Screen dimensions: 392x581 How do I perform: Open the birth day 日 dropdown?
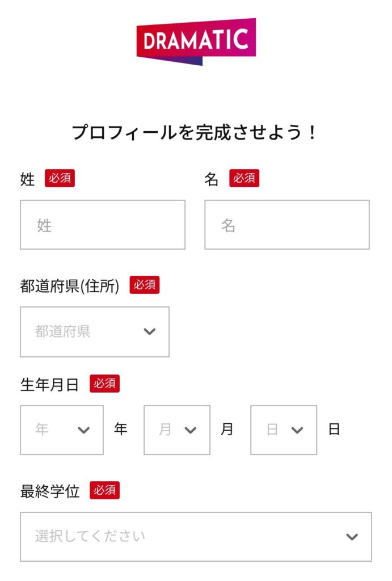tap(284, 430)
